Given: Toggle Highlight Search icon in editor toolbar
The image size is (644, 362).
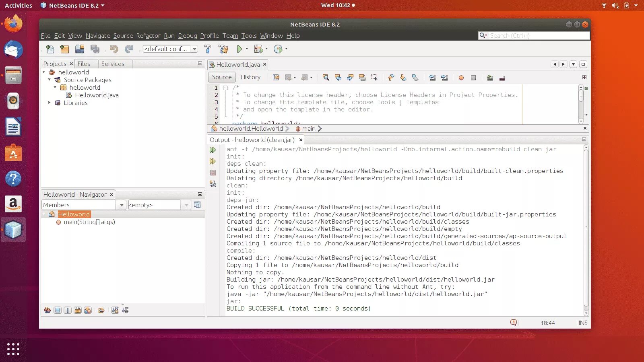Looking at the screenshot, I should (x=362, y=78).
